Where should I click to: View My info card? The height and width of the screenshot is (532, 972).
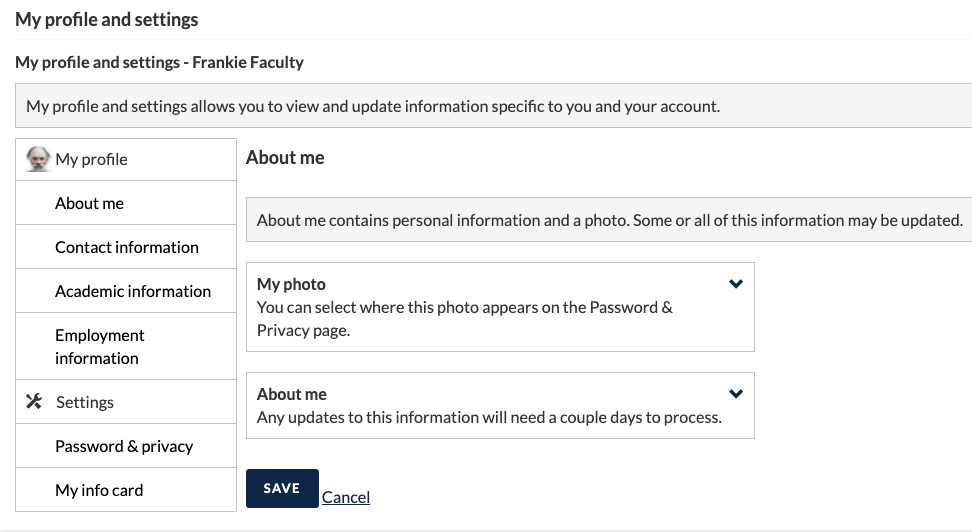[x=99, y=490]
